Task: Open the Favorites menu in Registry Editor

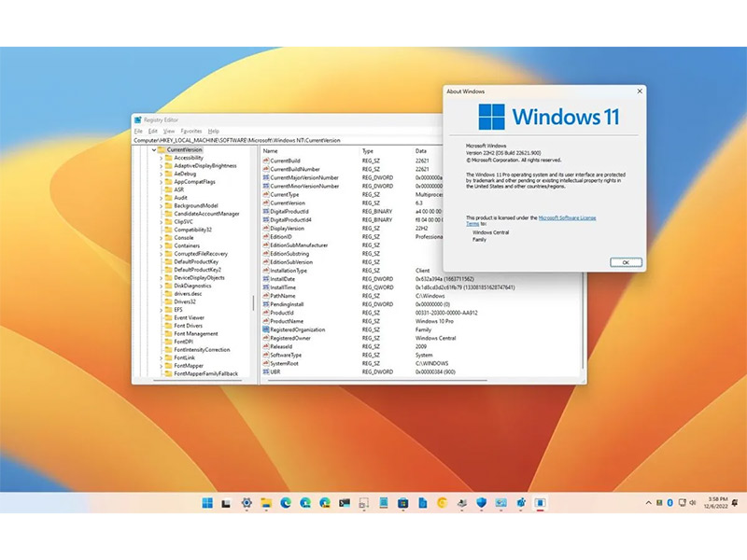Action: click(x=191, y=131)
